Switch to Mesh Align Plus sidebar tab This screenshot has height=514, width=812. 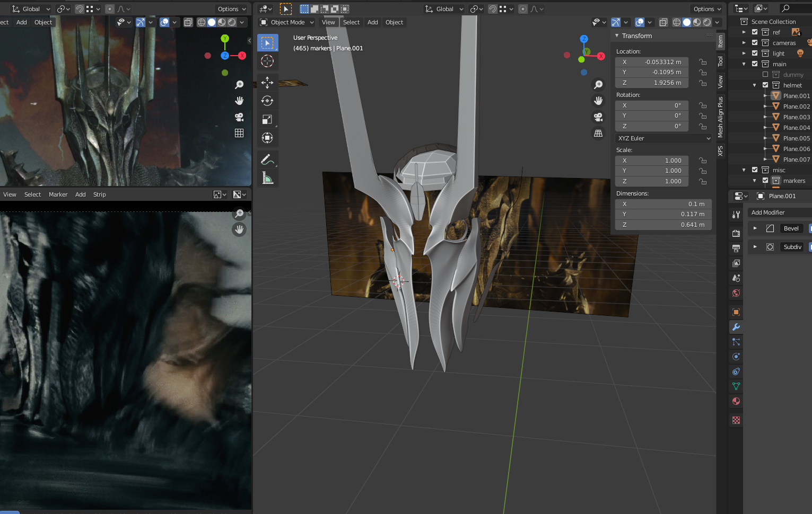[720, 117]
